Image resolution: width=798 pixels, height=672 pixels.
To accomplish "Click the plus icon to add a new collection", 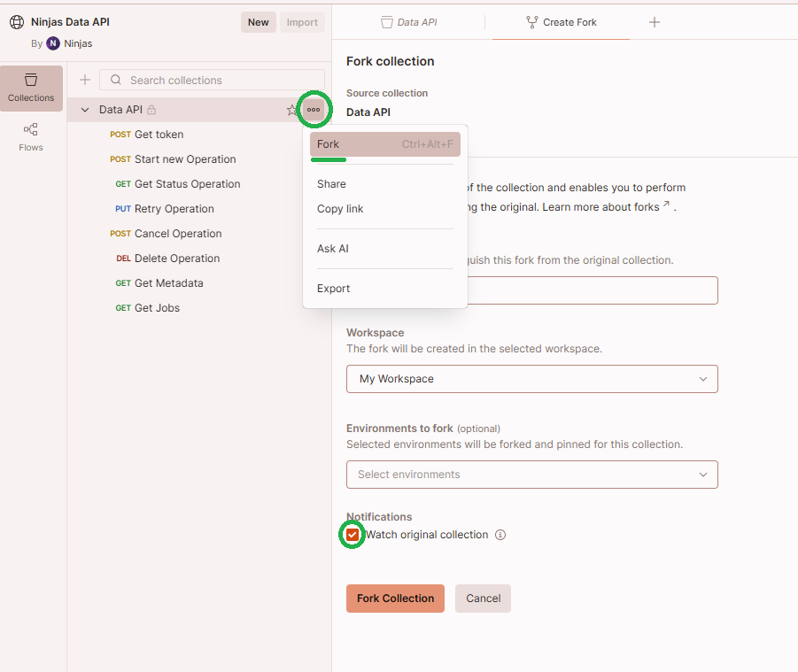I will point(84,80).
